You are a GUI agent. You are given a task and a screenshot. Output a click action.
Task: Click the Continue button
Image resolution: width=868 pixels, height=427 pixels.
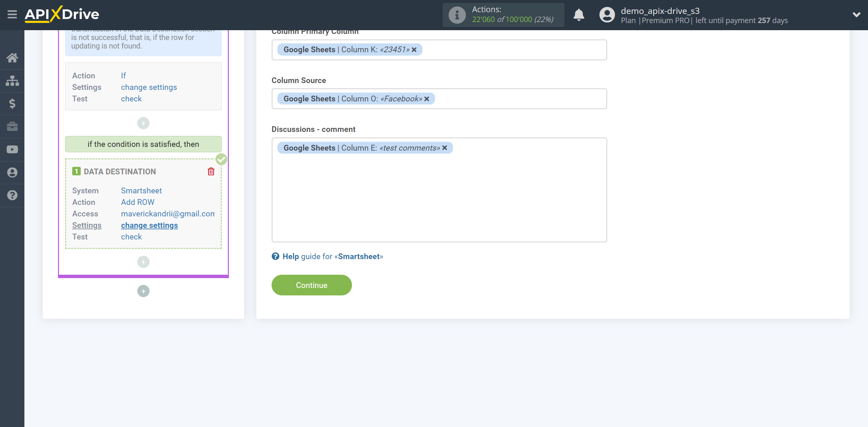pyautogui.click(x=312, y=285)
